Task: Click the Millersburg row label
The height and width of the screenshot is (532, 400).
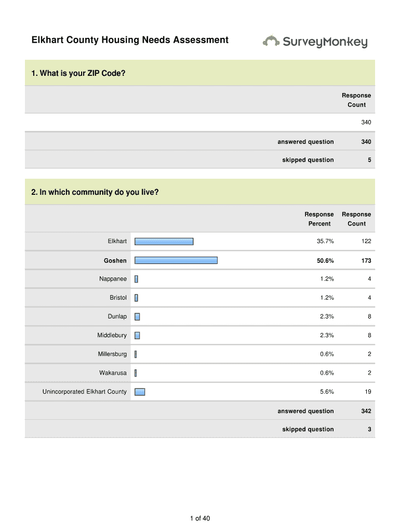Action: [112, 354]
